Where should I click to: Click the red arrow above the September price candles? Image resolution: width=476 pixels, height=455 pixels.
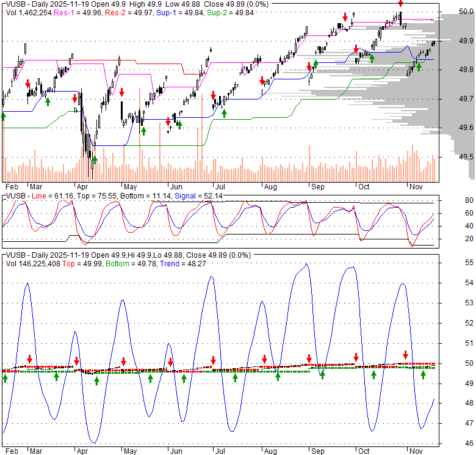coord(346,16)
